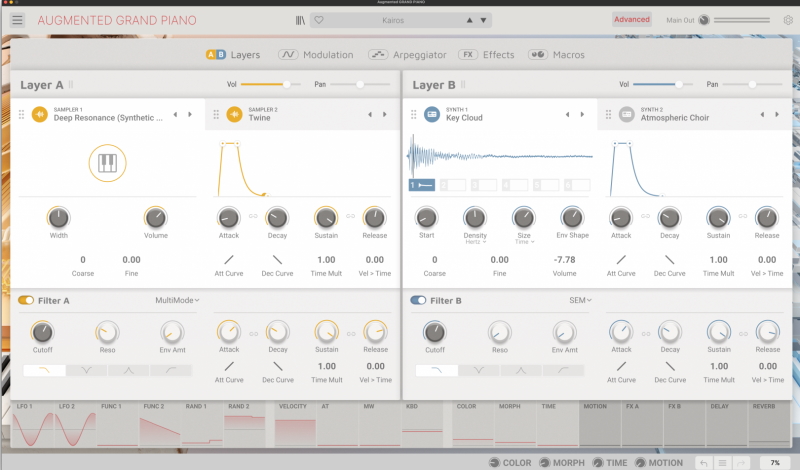The width and height of the screenshot is (800, 470).
Task: Toggle the Advanced view button
Action: (632, 19)
